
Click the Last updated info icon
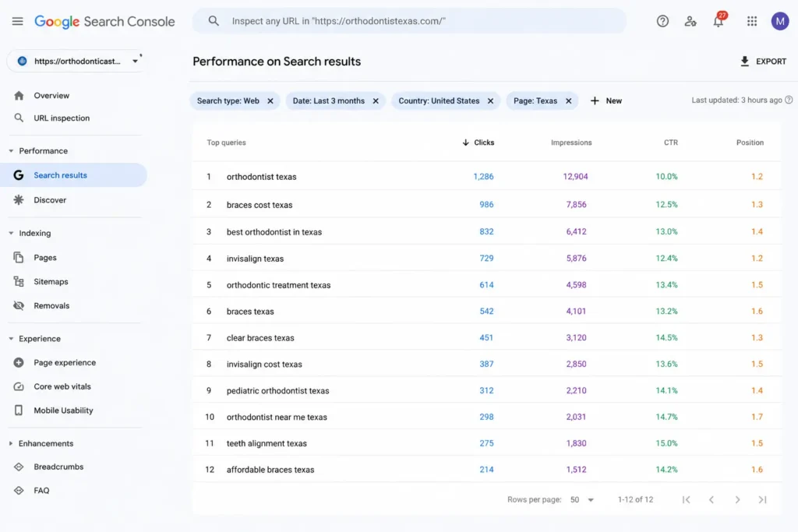pos(789,100)
